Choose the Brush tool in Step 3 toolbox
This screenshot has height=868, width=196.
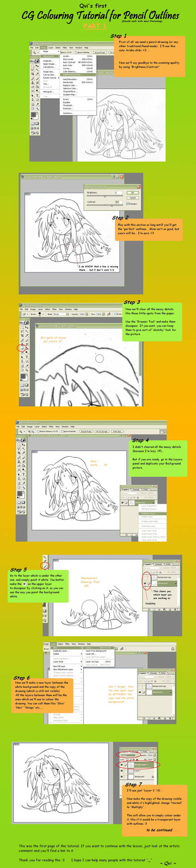(x=27, y=340)
